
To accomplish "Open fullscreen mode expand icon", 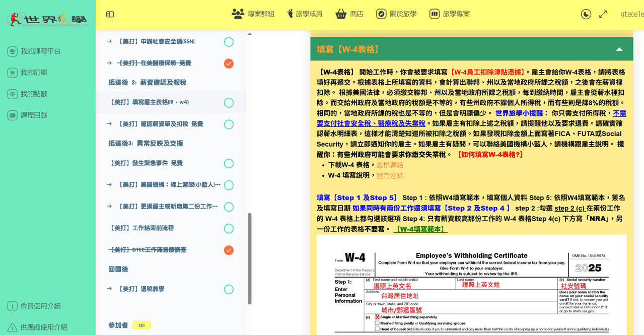I will (603, 14).
